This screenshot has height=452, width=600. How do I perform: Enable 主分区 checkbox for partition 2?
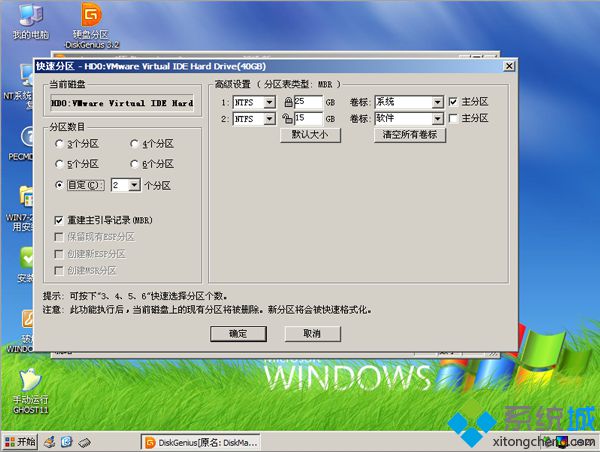click(453, 119)
